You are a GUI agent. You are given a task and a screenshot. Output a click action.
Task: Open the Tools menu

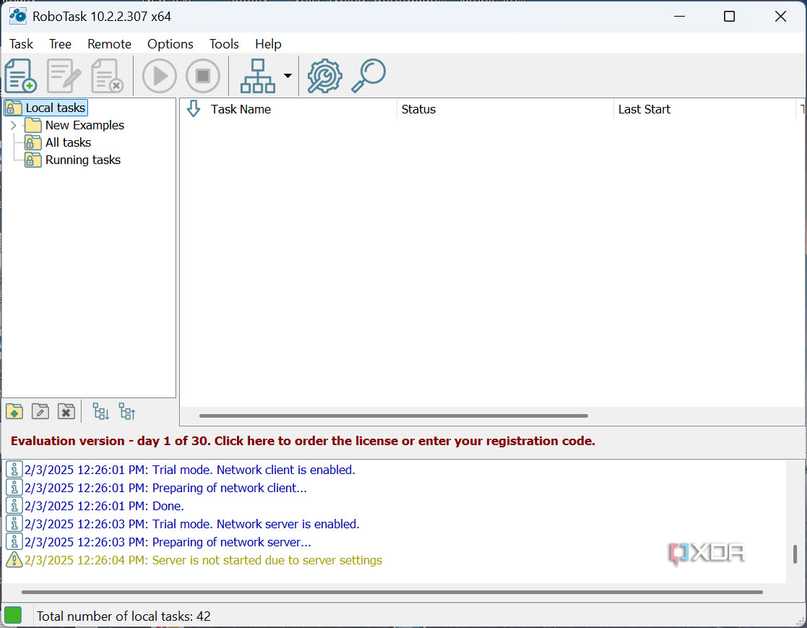coord(224,44)
